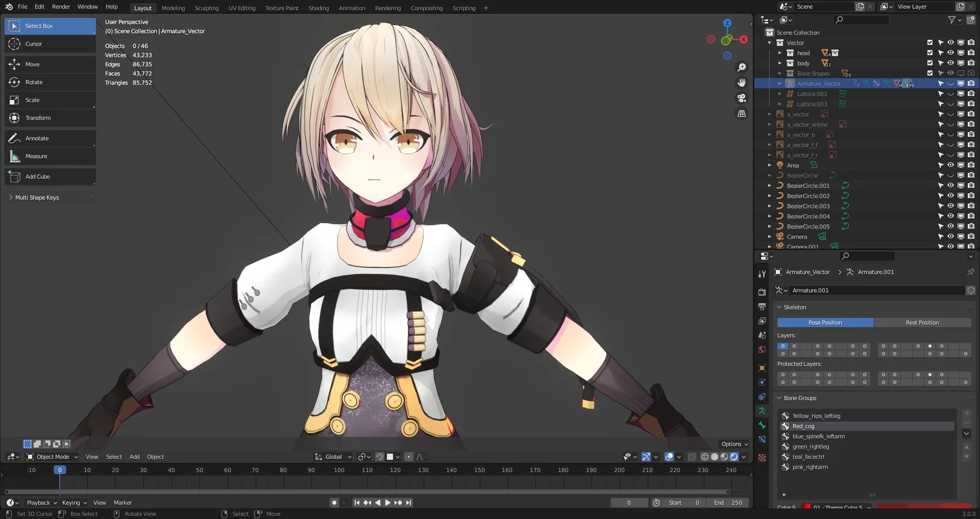Switch perspective/orthographic grid icon
980x519 pixels.
[x=742, y=114]
